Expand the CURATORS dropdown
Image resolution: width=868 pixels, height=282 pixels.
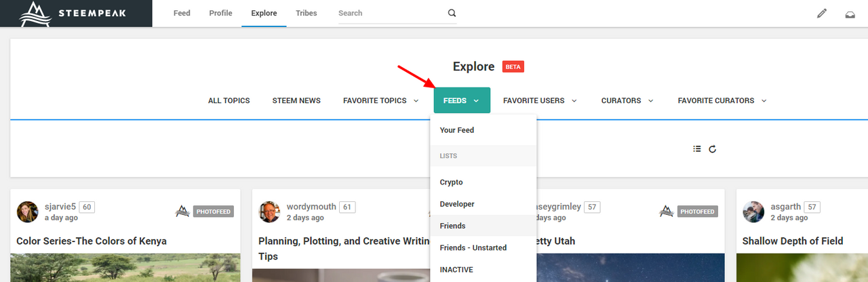[x=627, y=100]
